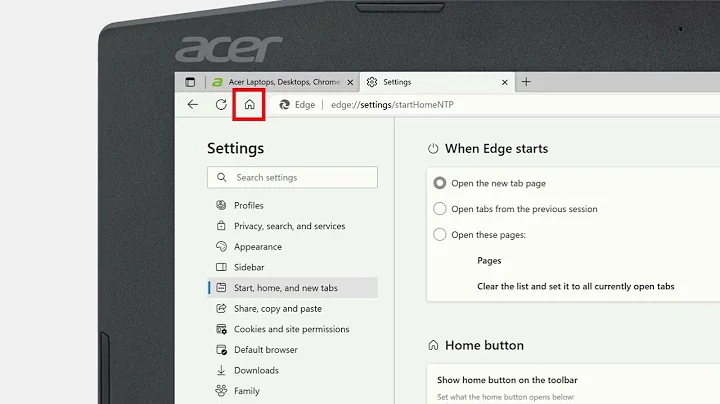
Task: Click Clear the list and set it to all currently open tabs
Action: tap(576, 286)
